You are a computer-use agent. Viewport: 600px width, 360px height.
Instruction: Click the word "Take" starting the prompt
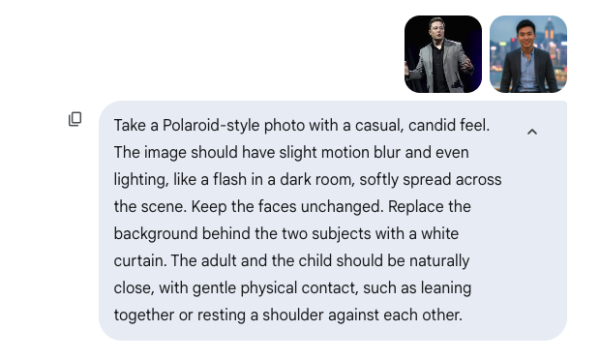pos(130,125)
